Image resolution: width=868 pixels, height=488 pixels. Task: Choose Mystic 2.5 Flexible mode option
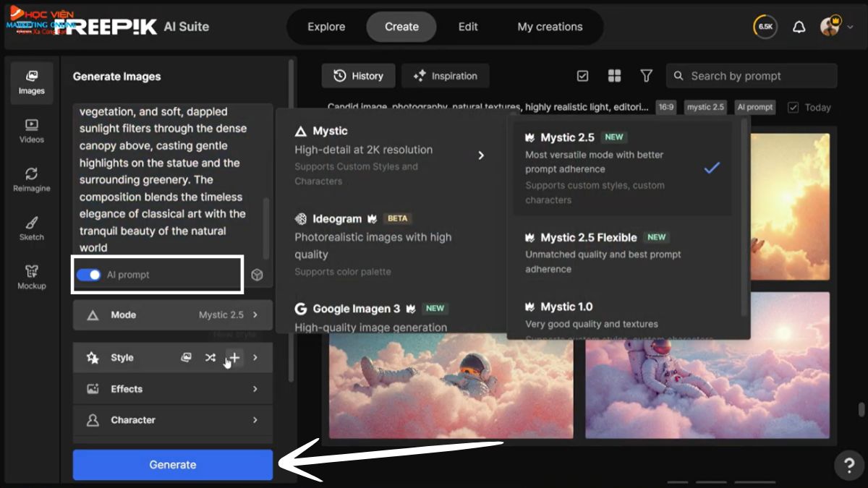coord(622,252)
